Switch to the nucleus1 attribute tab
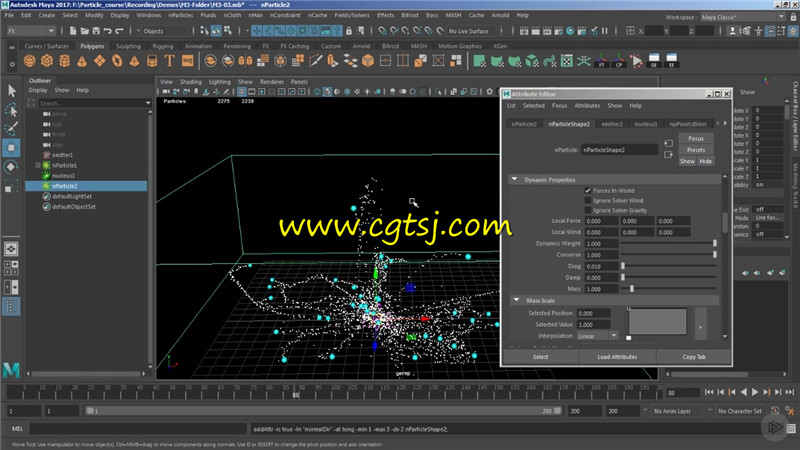800x450 pixels. [645, 124]
